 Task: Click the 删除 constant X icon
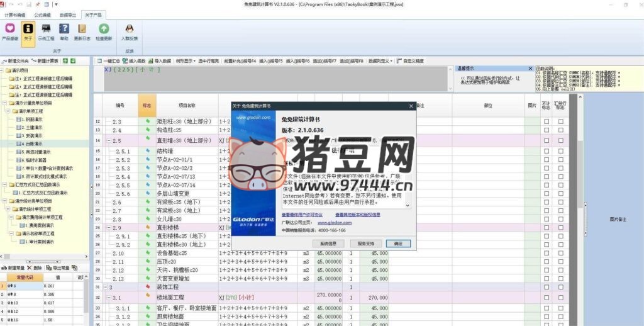coord(29,267)
